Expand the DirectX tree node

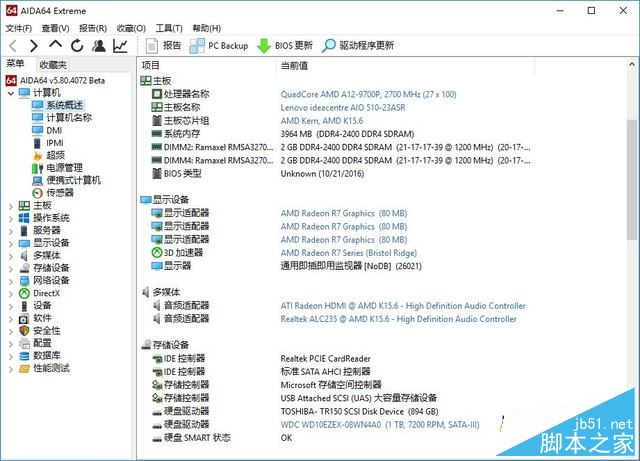click(x=11, y=294)
